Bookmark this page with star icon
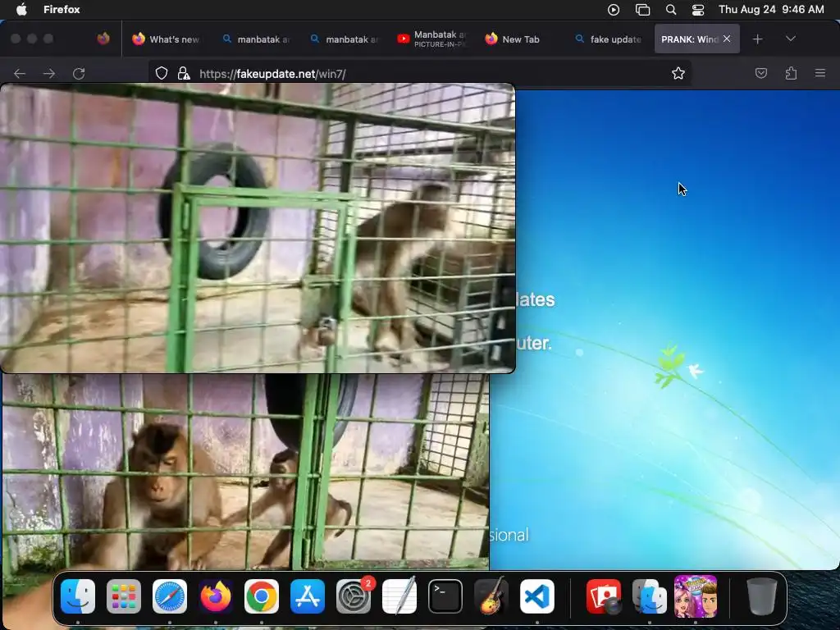 pos(678,73)
